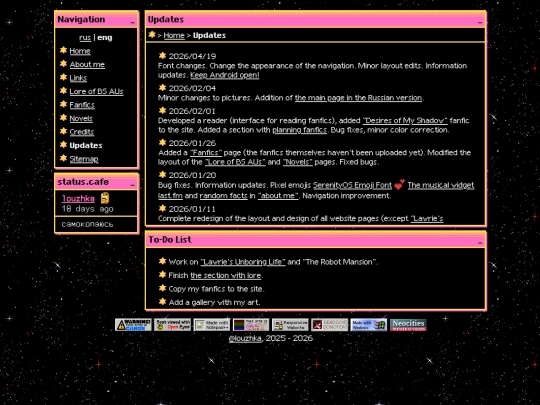Click "Lore of BS AUs" link in update entry
Screen dimensions: 540x405
[x=235, y=162]
